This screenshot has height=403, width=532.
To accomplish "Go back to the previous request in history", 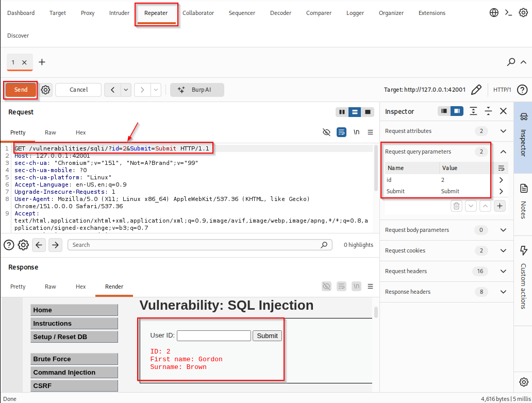I will coord(113,90).
